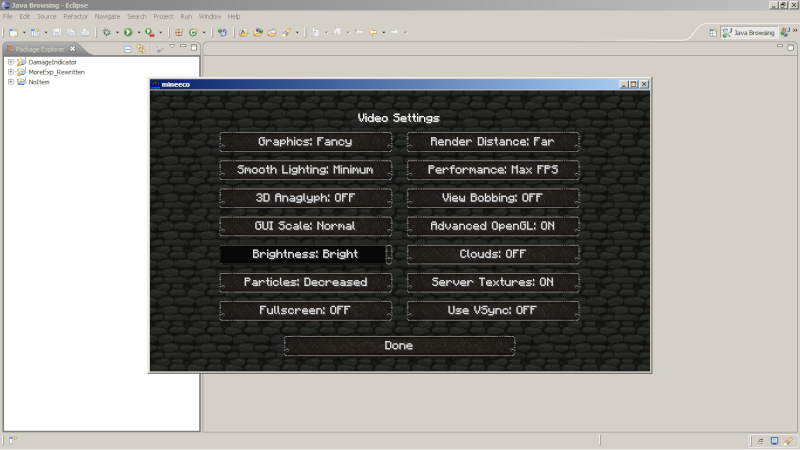This screenshot has height=450, width=800.
Task: Close the Package Explorer tab
Action: coord(72,49)
